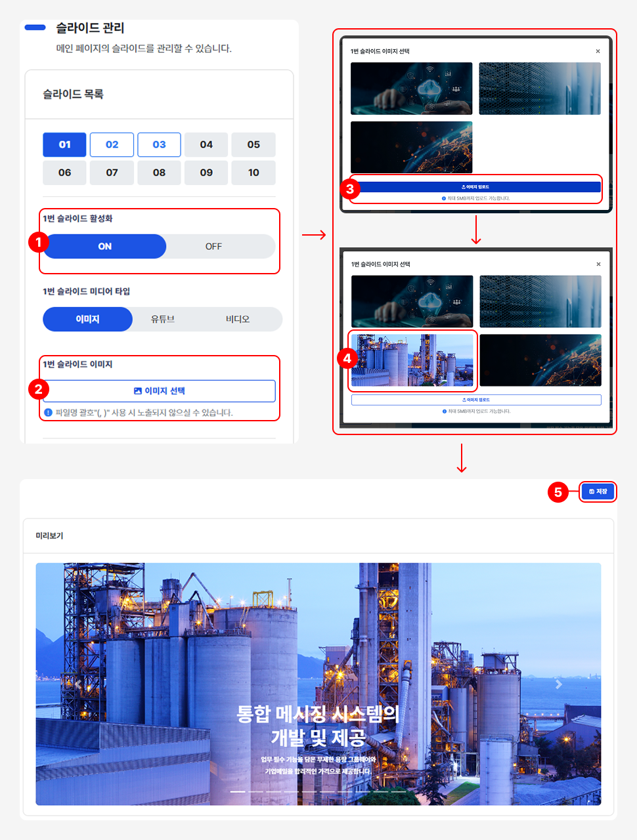The height and width of the screenshot is (840, 637).
Task: Select the cloud computing thumbnail in upper dialog
Action: coord(411,89)
